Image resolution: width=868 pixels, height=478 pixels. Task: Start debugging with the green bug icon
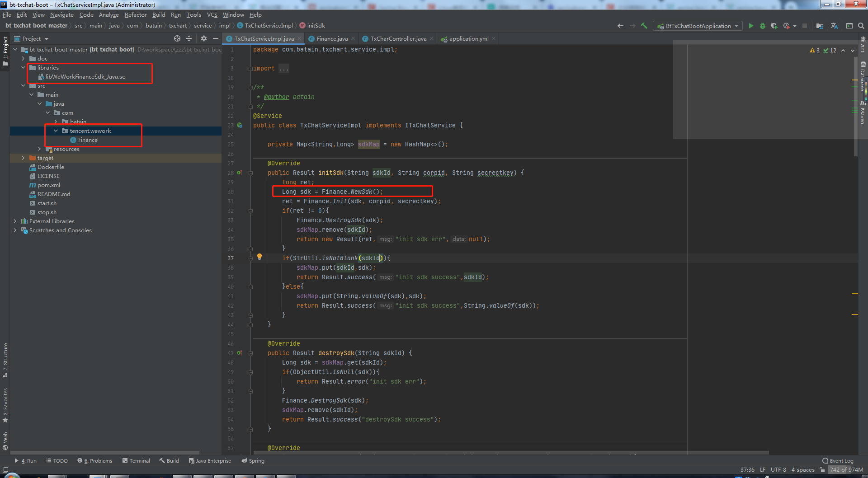pyautogui.click(x=763, y=26)
